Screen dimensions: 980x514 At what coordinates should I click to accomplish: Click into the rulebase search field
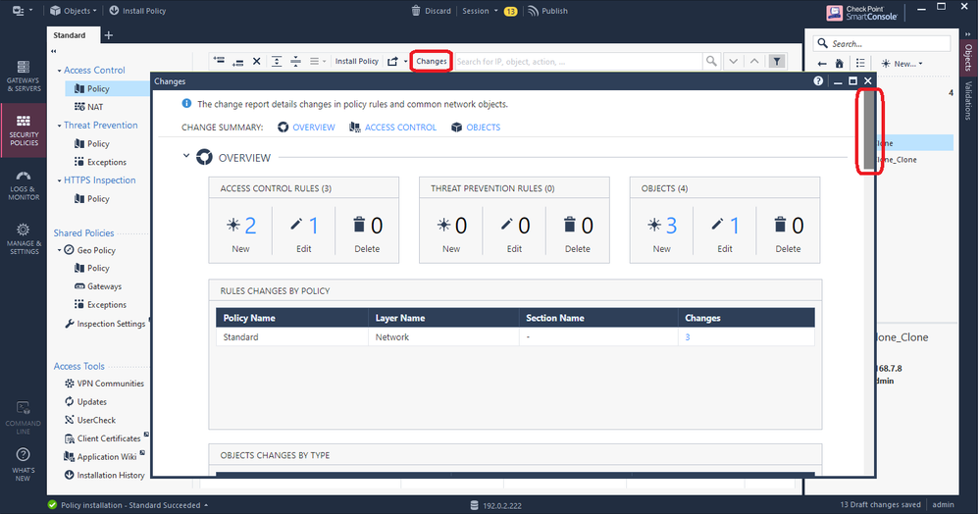(x=578, y=61)
